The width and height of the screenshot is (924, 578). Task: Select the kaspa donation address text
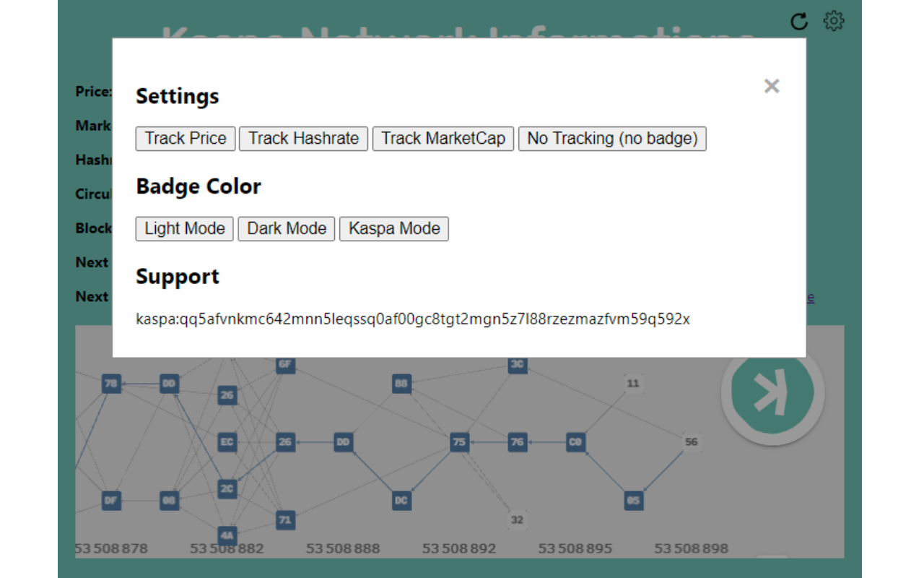(413, 319)
